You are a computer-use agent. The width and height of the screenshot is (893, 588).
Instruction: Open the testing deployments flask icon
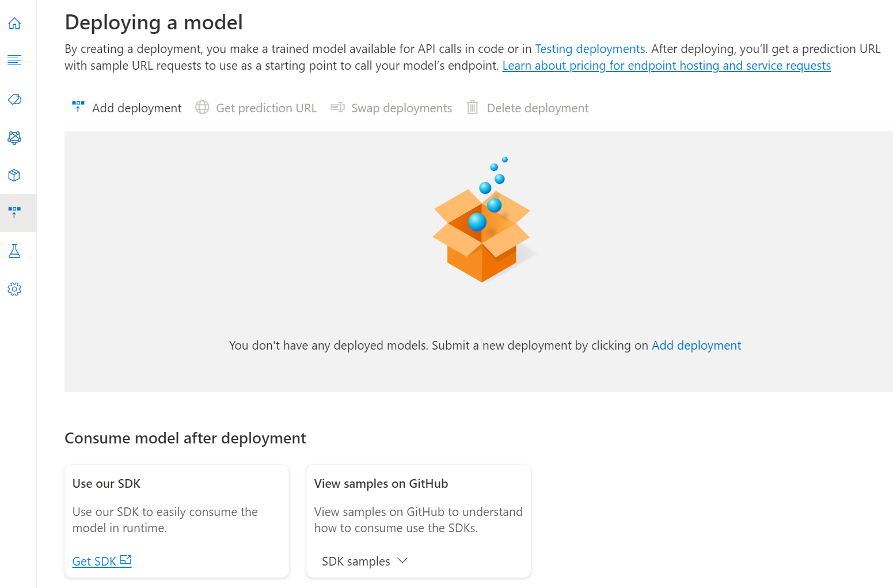tap(14, 251)
